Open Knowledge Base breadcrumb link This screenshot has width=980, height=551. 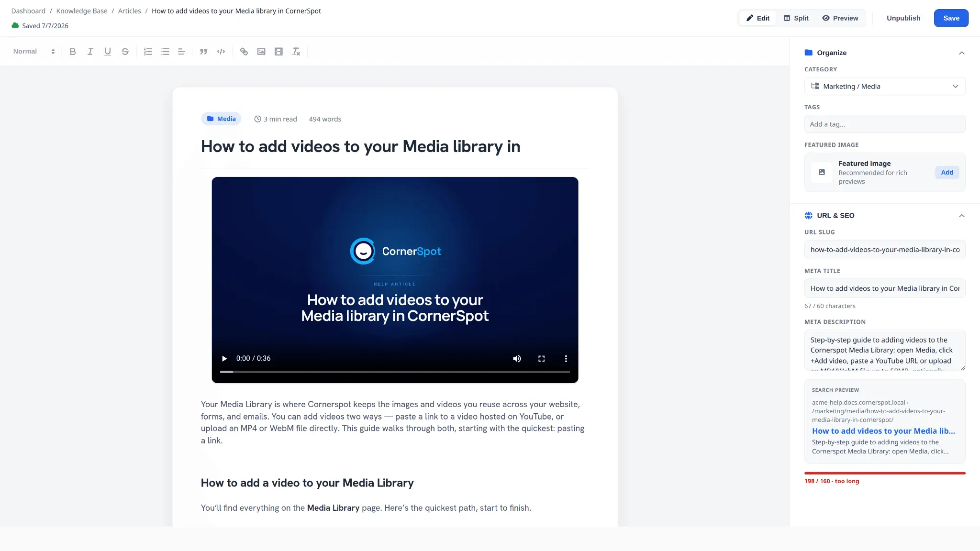pyautogui.click(x=82, y=11)
